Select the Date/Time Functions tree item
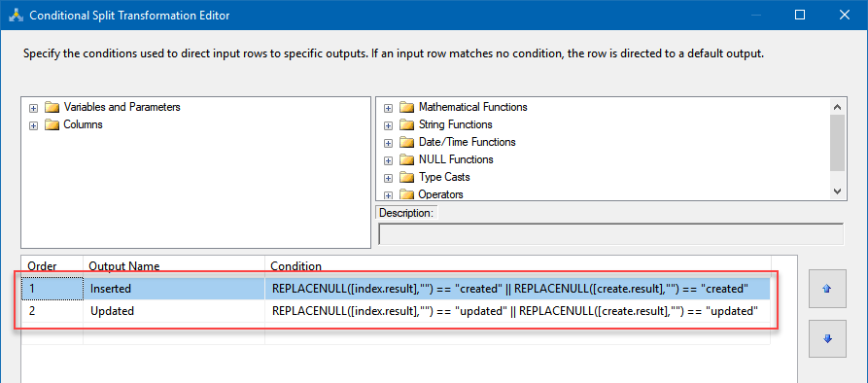The image size is (868, 383). coord(468,142)
